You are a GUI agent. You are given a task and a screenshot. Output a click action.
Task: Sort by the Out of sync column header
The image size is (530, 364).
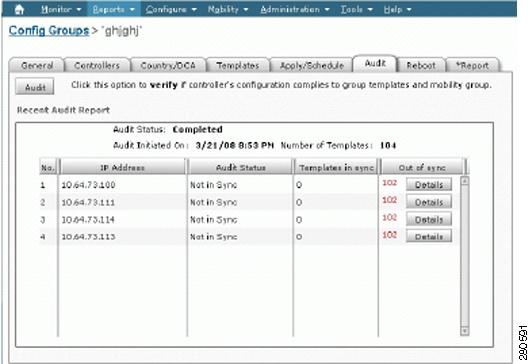[421, 167]
